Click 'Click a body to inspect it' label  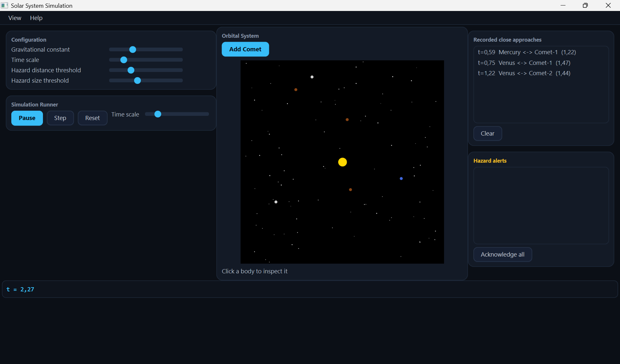pyautogui.click(x=254, y=271)
